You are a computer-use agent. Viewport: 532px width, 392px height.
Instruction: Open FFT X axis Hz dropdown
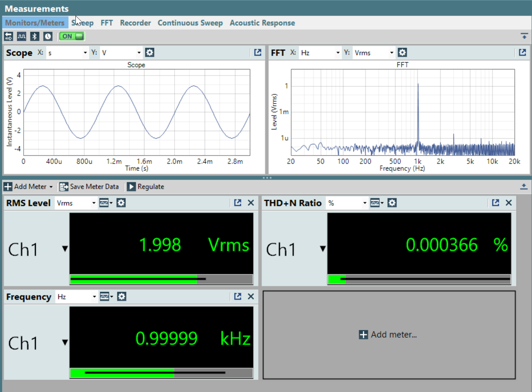(320, 53)
